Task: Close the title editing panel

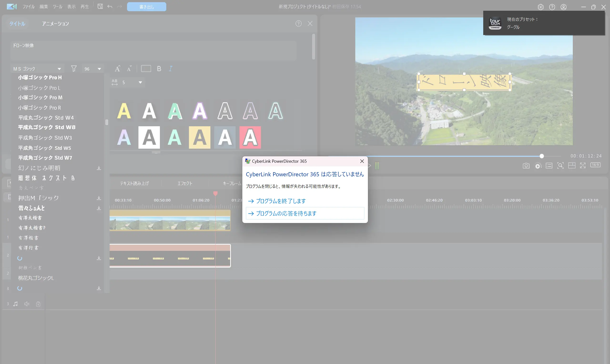Action: point(310,24)
